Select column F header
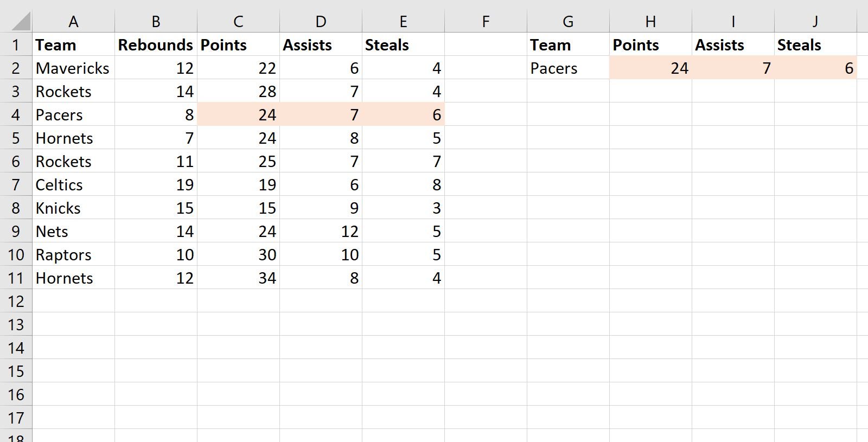This screenshot has width=868, height=442. (x=486, y=22)
